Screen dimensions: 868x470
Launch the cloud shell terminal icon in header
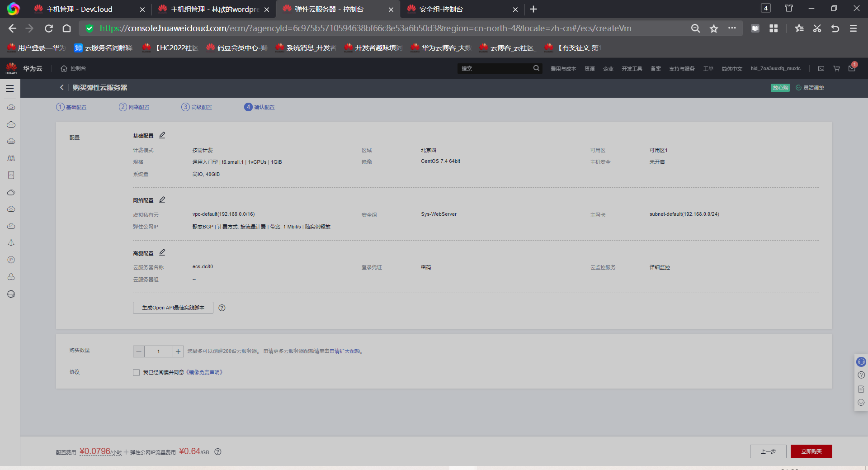tap(821, 68)
